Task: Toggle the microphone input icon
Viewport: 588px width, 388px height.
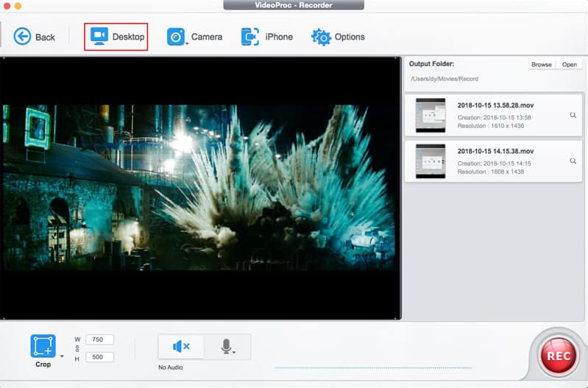Action: click(226, 346)
